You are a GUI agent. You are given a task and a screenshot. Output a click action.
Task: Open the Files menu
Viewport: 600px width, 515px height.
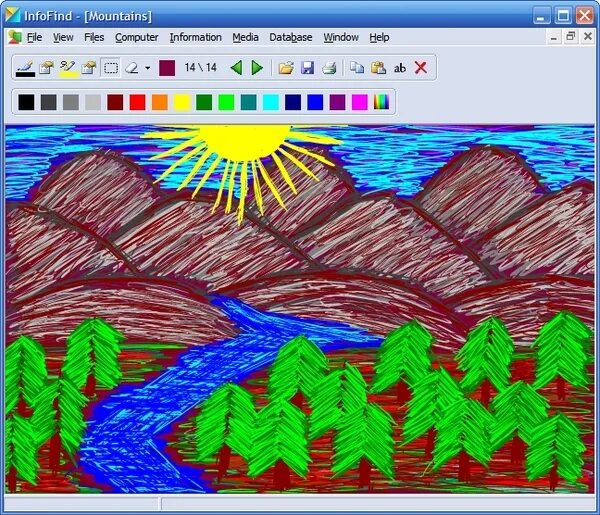(x=94, y=37)
